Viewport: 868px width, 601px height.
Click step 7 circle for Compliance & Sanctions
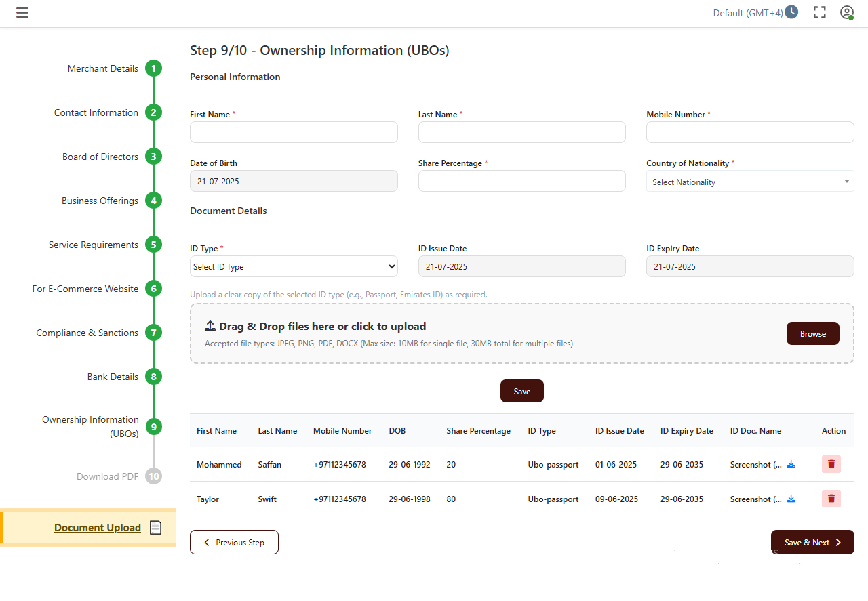[x=154, y=333]
